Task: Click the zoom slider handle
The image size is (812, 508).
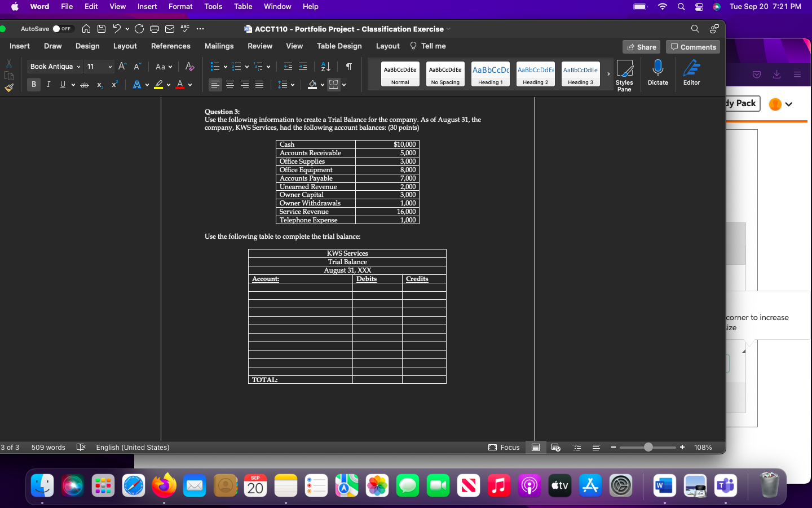Action: click(x=648, y=447)
